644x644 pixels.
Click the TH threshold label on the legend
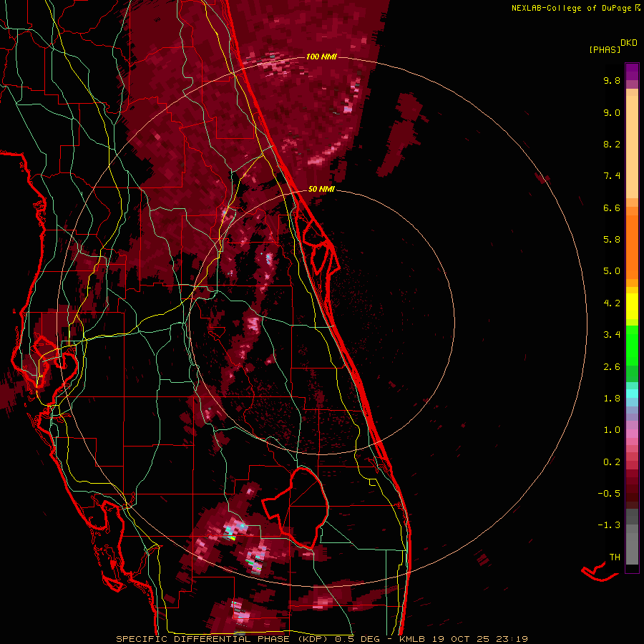click(x=615, y=557)
